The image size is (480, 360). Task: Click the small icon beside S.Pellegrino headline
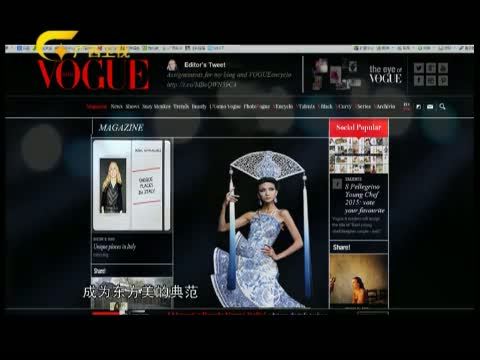[x=337, y=184]
